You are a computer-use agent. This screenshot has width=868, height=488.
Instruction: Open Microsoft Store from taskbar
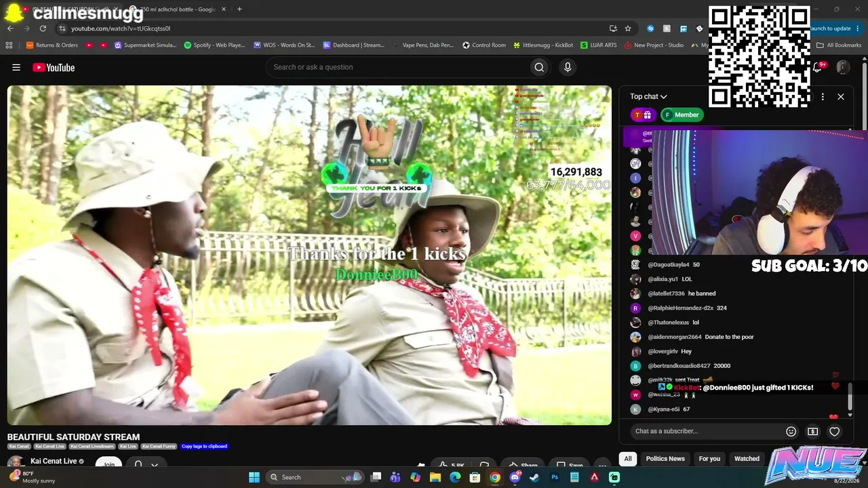[x=475, y=477]
